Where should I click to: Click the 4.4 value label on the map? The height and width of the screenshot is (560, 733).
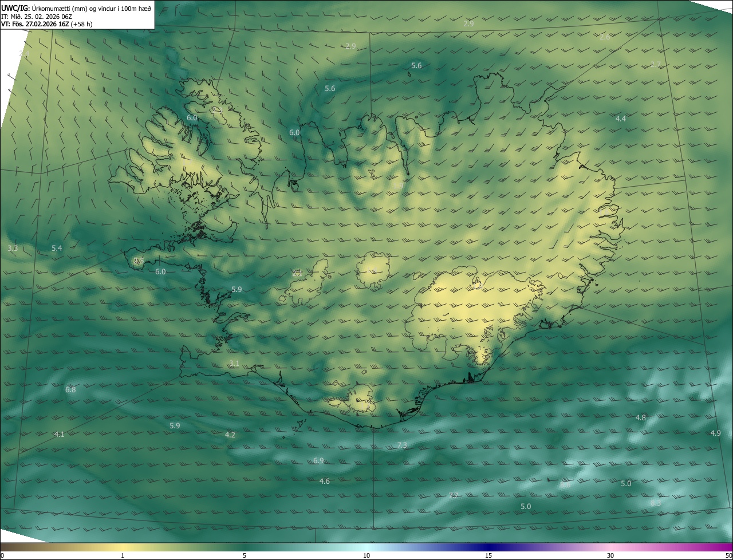tap(621, 119)
